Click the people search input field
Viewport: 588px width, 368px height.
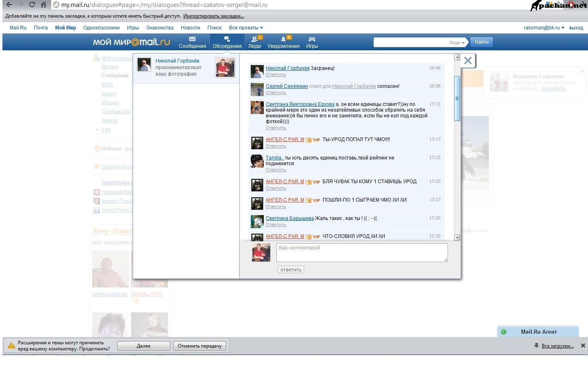pyautogui.click(x=410, y=42)
